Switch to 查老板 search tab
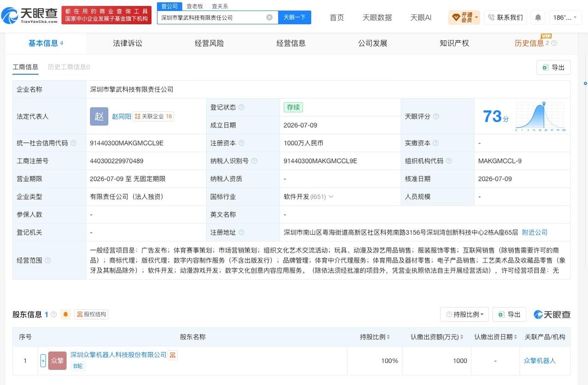 pyautogui.click(x=195, y=6)
